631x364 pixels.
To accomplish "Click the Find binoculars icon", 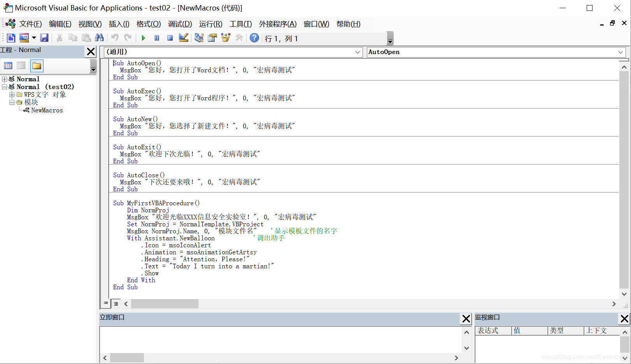I will [100, 38].
